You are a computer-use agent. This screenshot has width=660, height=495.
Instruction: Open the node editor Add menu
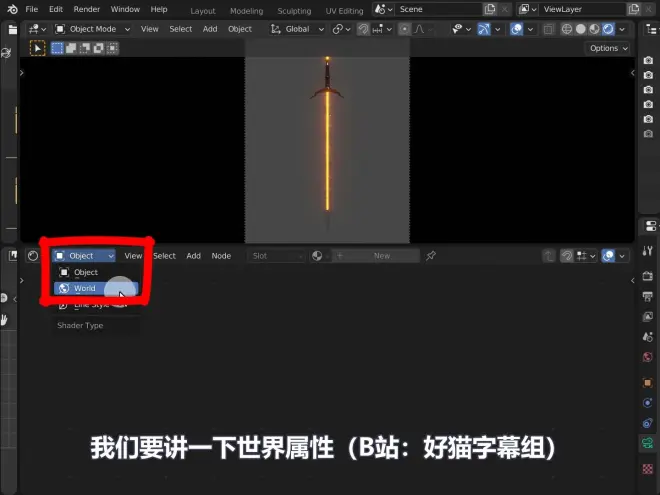pos(194,256)
